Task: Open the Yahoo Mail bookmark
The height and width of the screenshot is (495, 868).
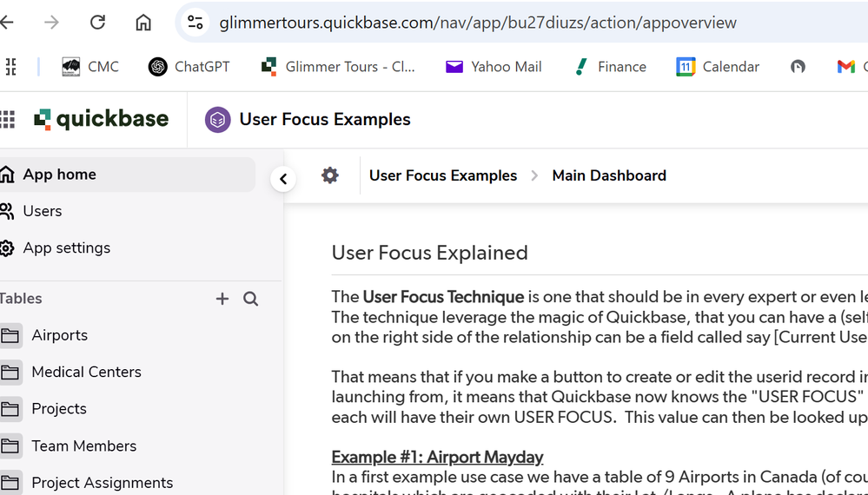Action: (494, 67)
